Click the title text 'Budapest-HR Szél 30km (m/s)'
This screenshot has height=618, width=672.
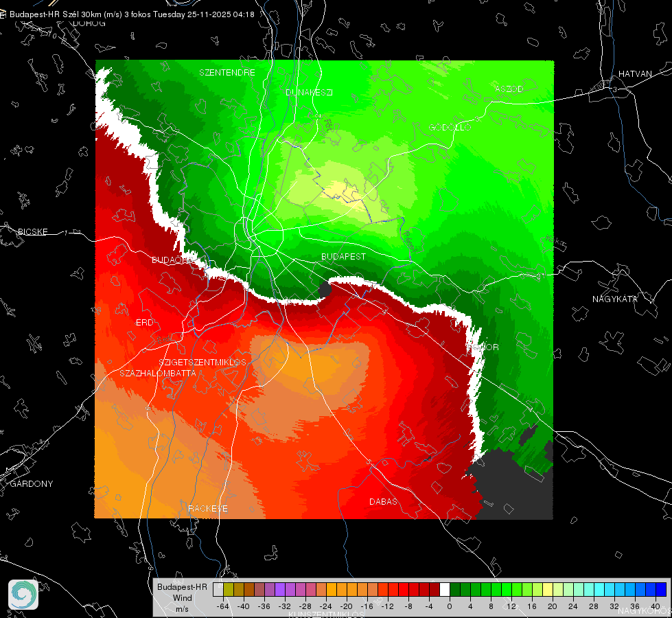pyautogui.click(x=66, y=14)
